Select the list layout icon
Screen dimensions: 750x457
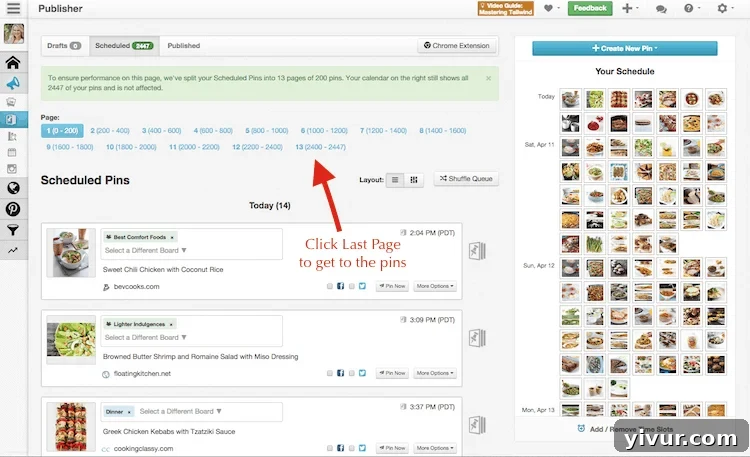(395, 179)
